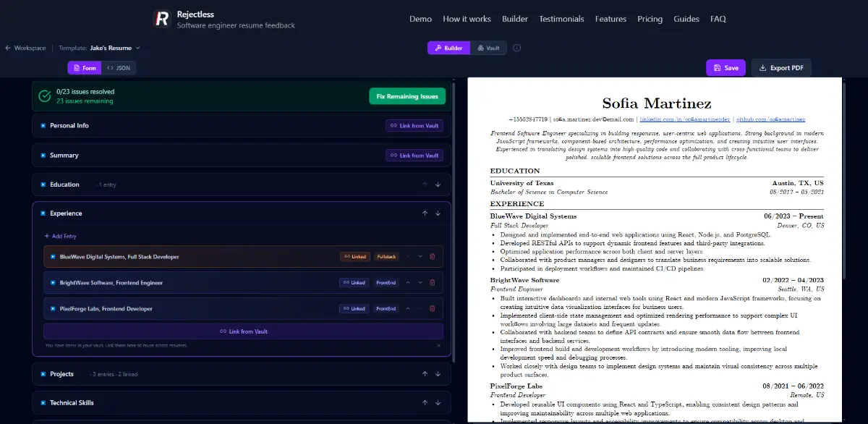Click trash icon for PixelForge Labs entry
The image size is (868, 424).
(433, 309)
